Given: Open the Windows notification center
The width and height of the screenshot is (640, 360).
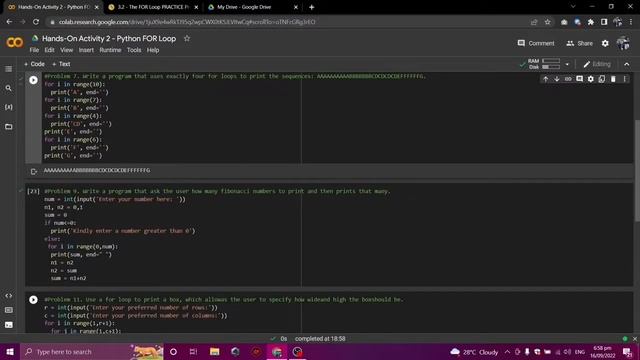Looking at the screenshot, I should [x=627, y=352].
